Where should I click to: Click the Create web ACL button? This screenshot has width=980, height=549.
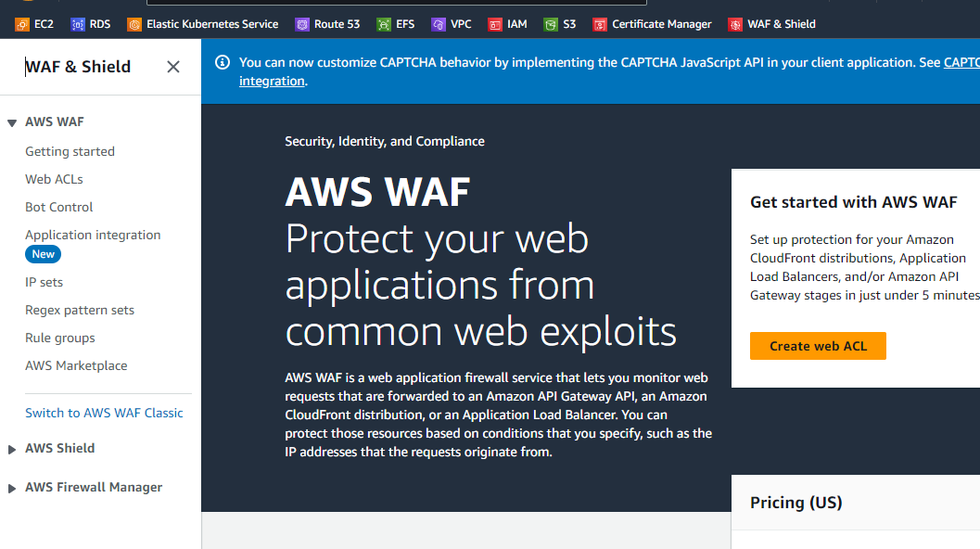coord(818,346)
